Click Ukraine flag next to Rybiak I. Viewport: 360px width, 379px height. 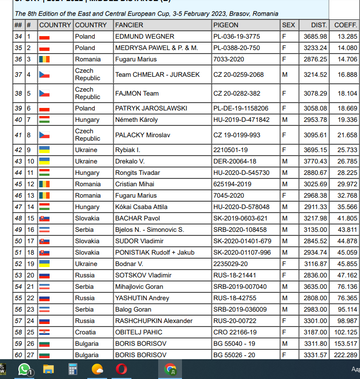(44, 150)
